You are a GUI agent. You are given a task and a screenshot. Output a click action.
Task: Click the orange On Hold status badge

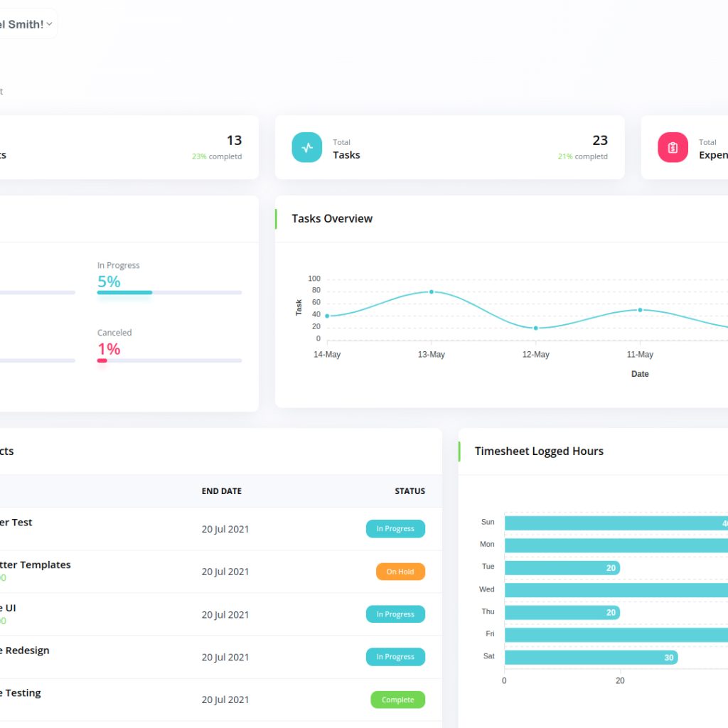click(400, 572)
